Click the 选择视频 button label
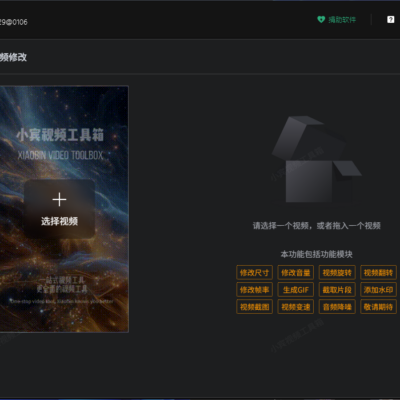The height and width of the screenshot is (400, 400). 59,221
